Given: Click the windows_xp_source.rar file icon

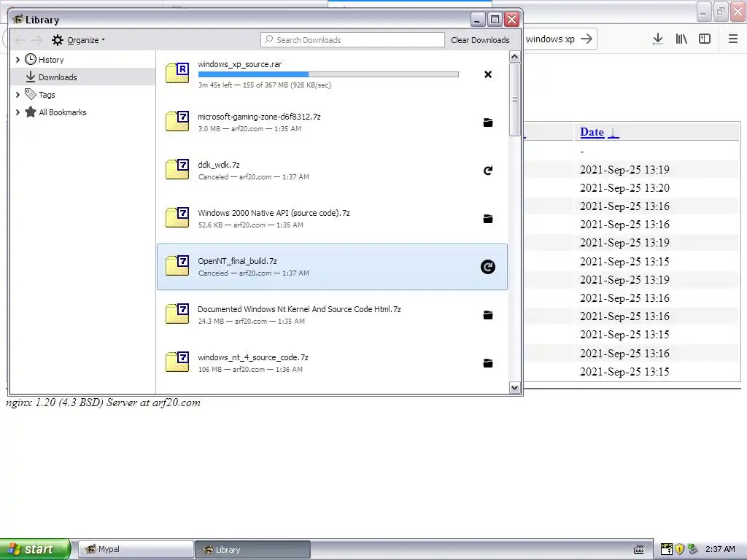Looking at the screenshot, I should [177, 73].
